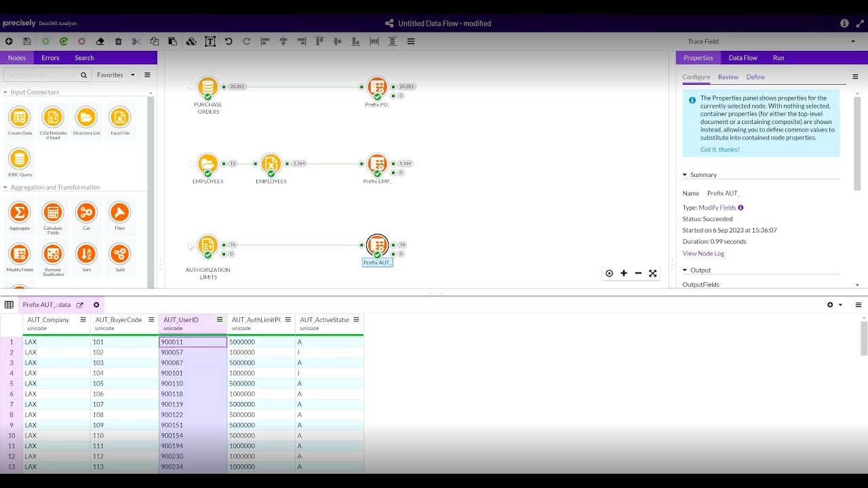The image size is (868, 488).
Task: Switch to the Review sub-tab
Action: click(x=728, y=77)
